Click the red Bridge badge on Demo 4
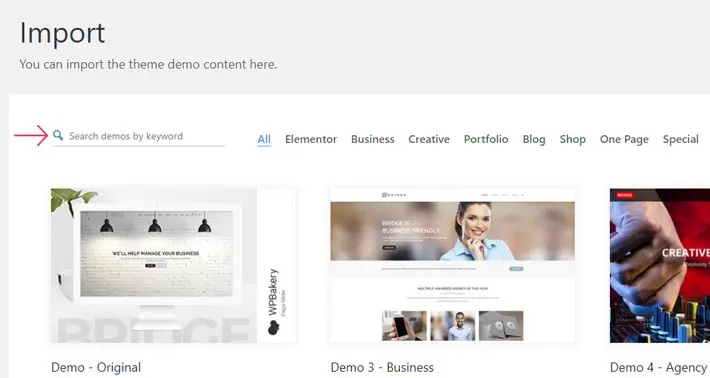This screenshot has width=710, height=378. pyautogui.click(x=625, y=195)
